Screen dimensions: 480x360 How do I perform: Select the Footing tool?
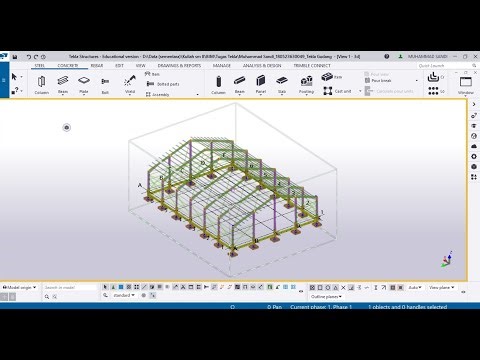coord(306,85)
